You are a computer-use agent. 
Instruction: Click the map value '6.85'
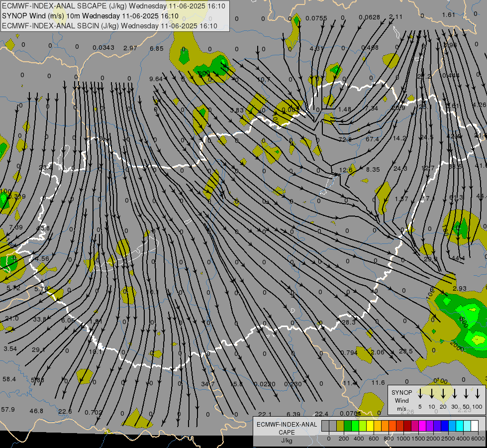(157, 48)
